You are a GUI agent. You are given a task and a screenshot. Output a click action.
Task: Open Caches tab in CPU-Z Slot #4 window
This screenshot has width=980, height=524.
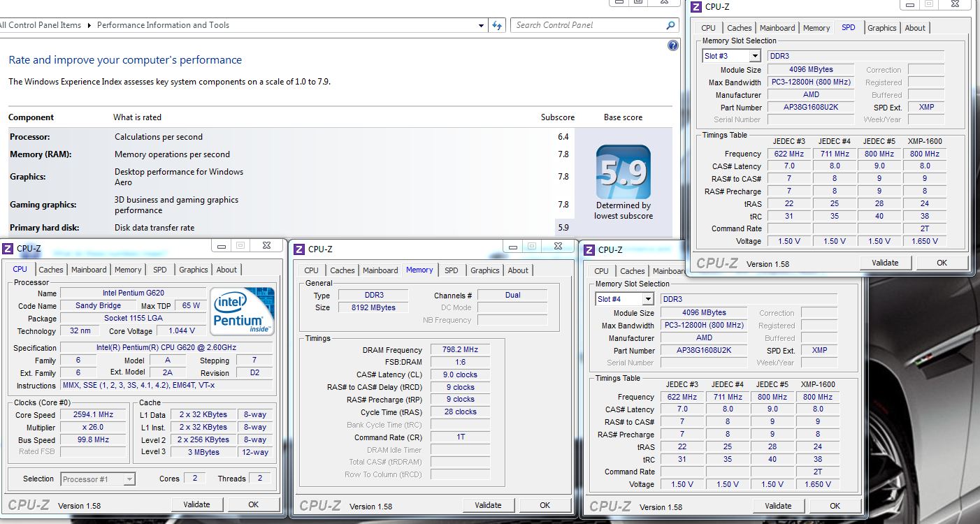tap(633, 271)
